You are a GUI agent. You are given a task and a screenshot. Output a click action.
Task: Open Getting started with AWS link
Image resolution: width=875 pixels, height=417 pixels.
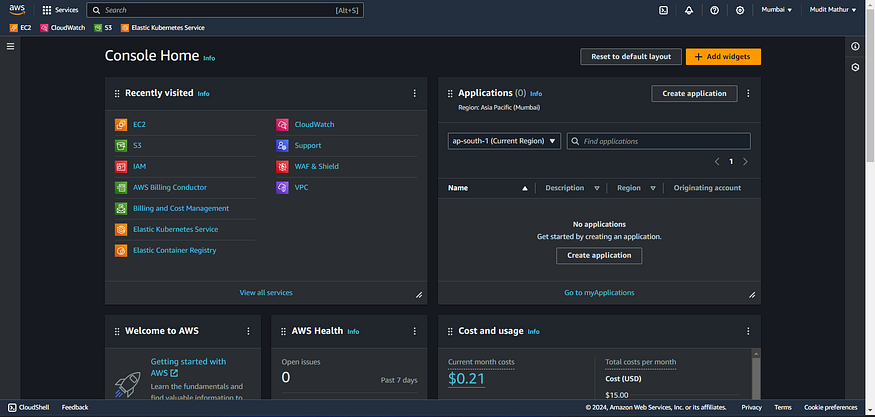point(189,367)
